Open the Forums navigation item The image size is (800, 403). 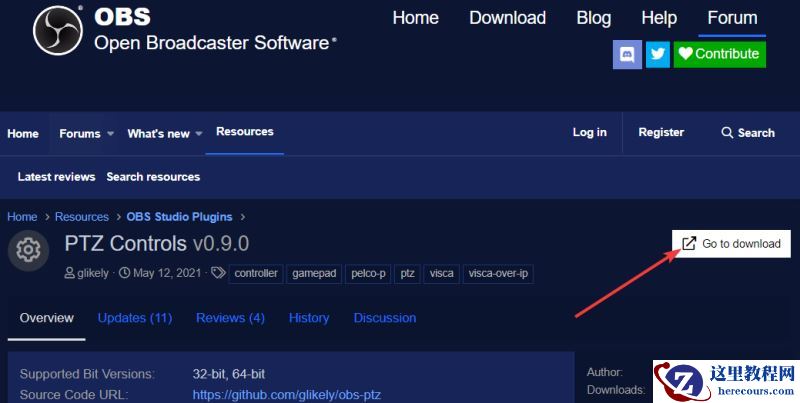pyautogui.click(x=80, y=134)
